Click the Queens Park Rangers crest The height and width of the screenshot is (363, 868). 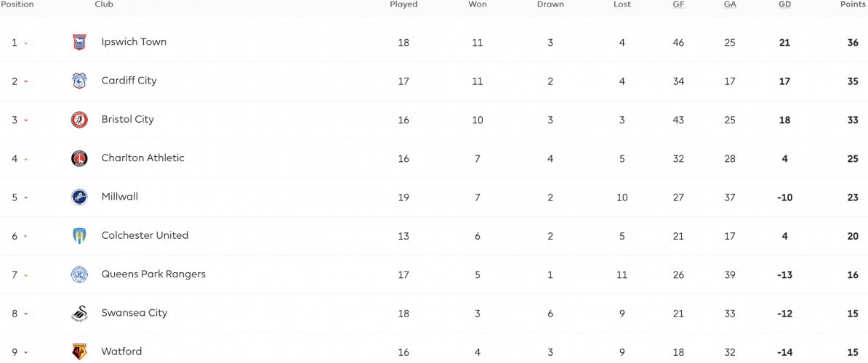79,274
